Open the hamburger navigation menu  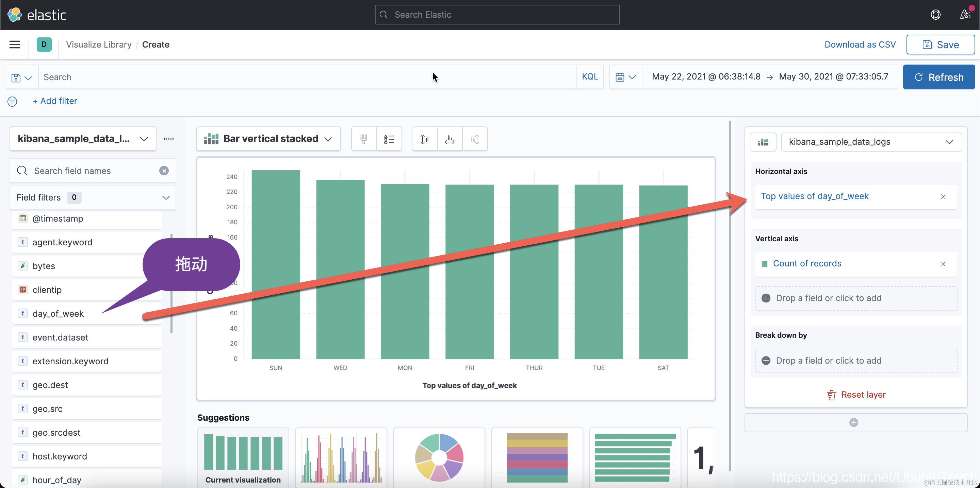(x=14, y=45)
